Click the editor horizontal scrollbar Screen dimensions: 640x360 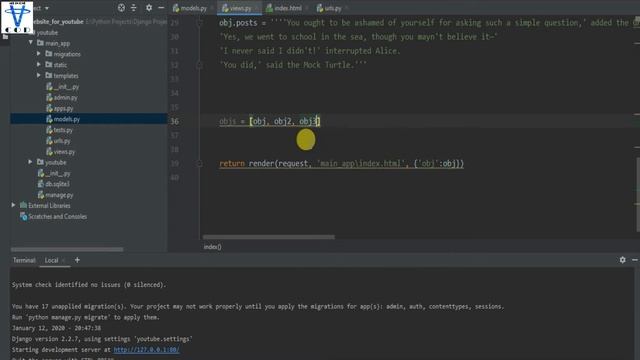point(269,237)
